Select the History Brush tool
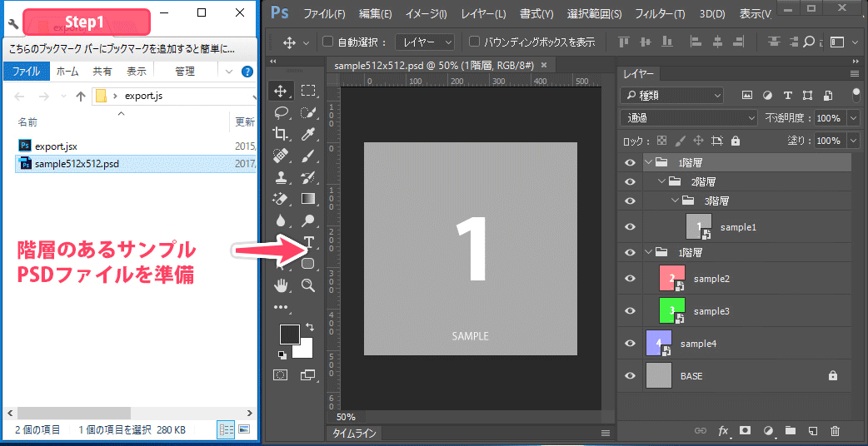The height and width of the screenshot is (446, 868). point(308,177)
